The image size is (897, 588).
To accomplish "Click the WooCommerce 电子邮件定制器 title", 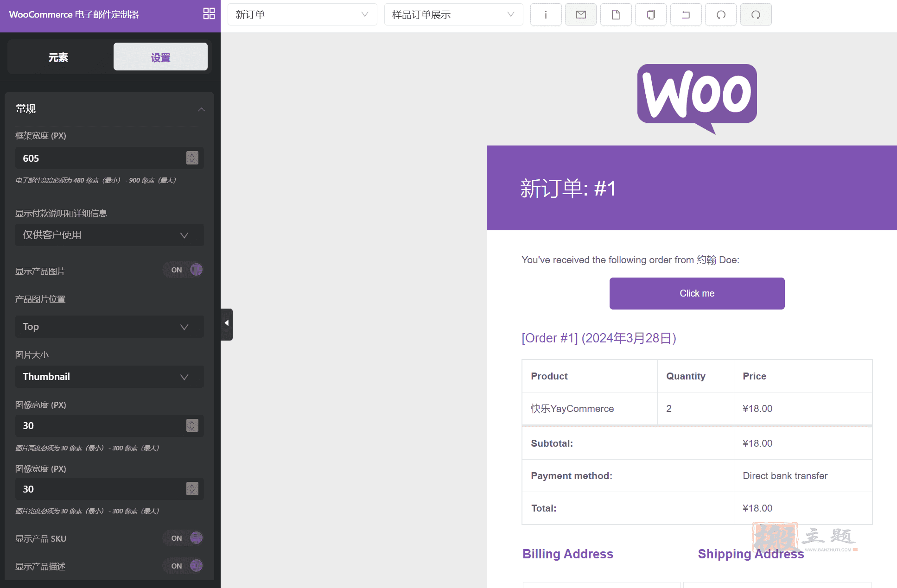I will pos(74,14).
